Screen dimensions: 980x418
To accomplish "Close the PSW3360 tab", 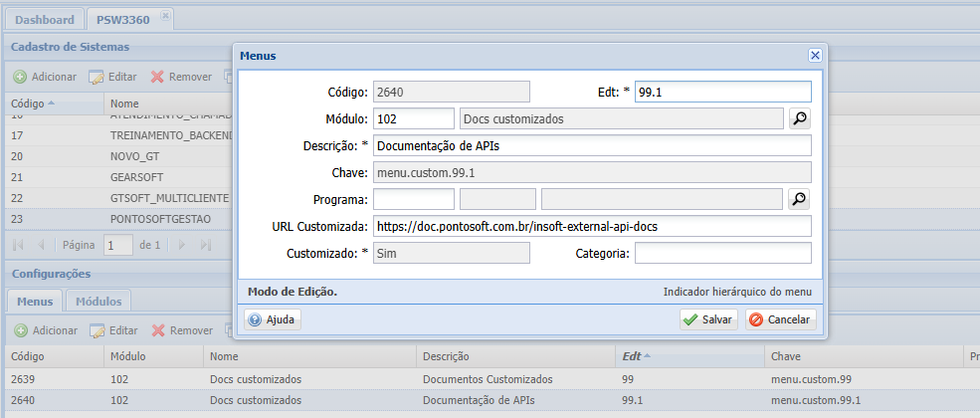I will point(165,16).
